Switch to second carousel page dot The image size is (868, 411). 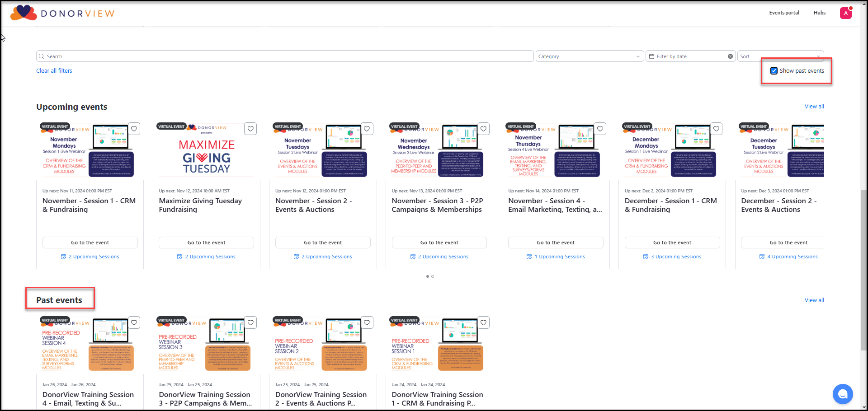coord(433,276)
